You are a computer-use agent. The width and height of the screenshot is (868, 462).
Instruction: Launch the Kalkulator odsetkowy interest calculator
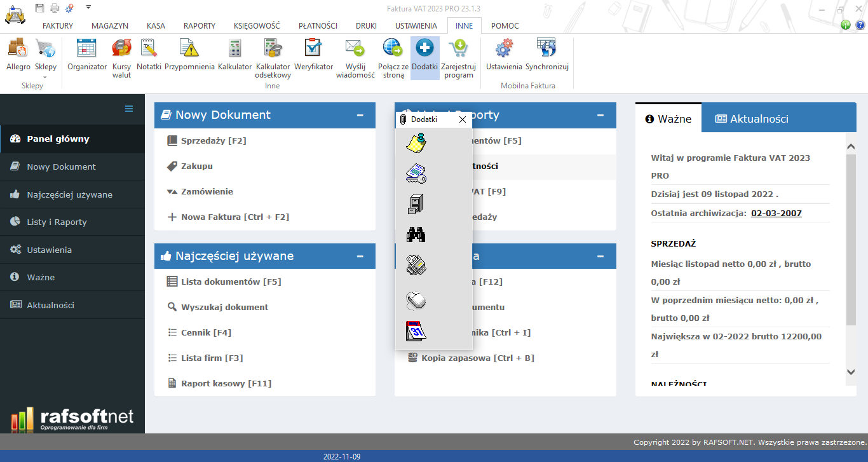tap(273, 57)
